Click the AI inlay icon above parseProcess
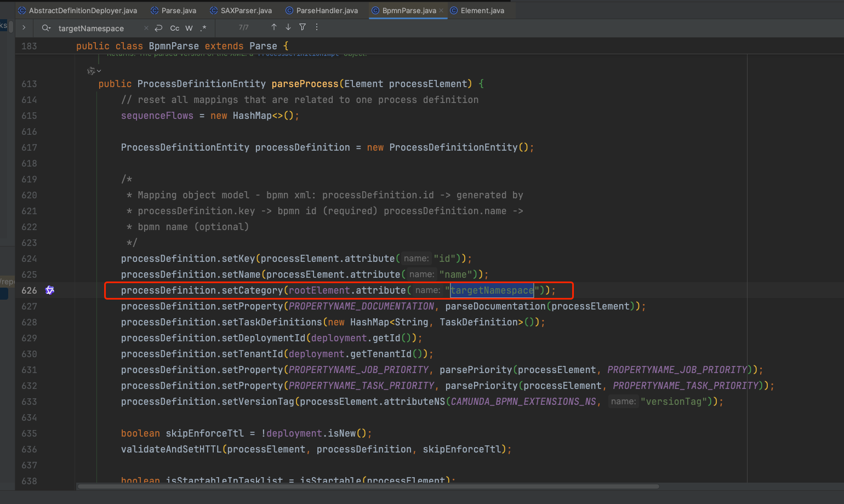This screenshot has height=504, width=844. [90, 71]
